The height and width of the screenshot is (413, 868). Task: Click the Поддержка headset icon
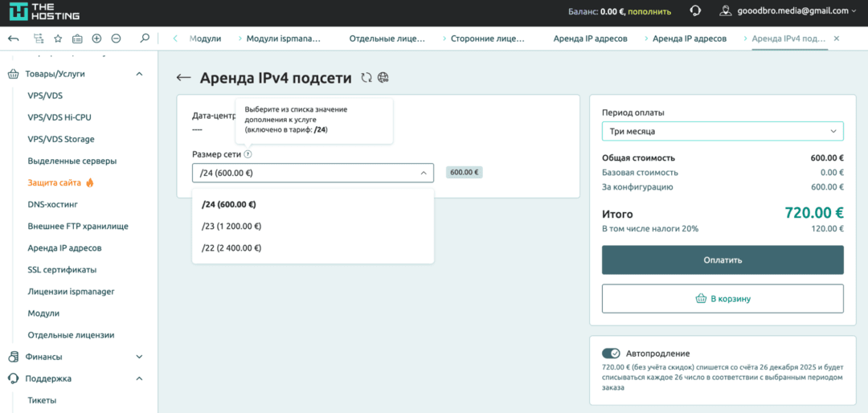pyautogui.click(x=13, y=378)
